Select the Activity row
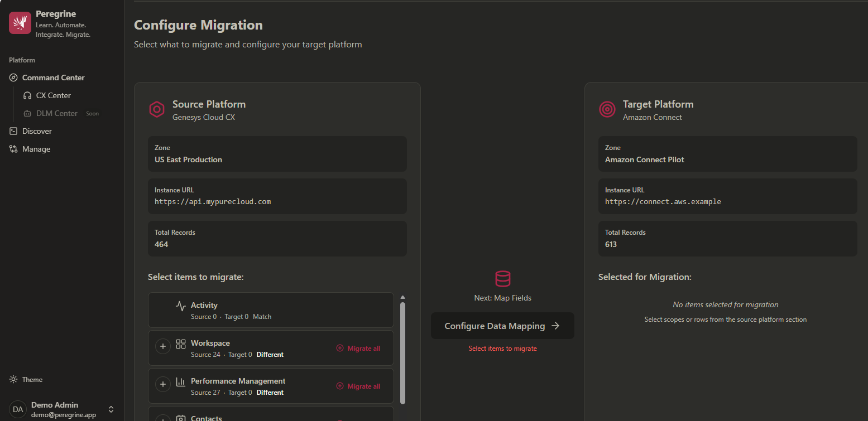The width and height of the screenshot is (868, 421). click(x=271, y=310)
